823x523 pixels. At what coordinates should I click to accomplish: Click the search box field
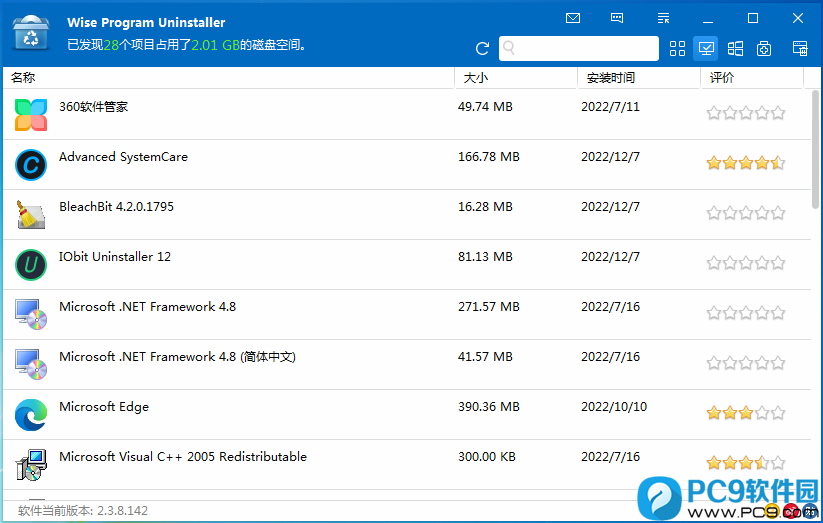578,48
